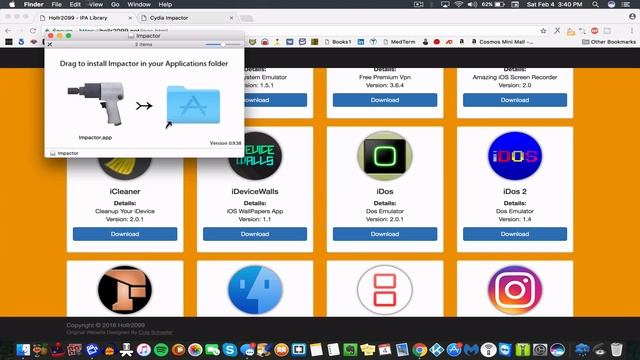Adjust the icon-size slider in Impactor window
The image size is (640, 360).
pos(223,44)
